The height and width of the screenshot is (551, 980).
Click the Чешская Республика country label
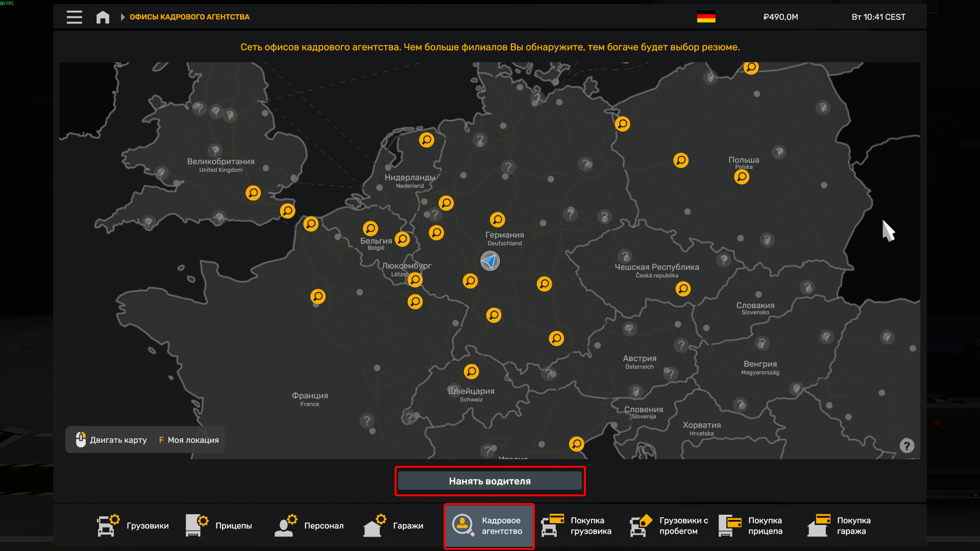[657, 267]
